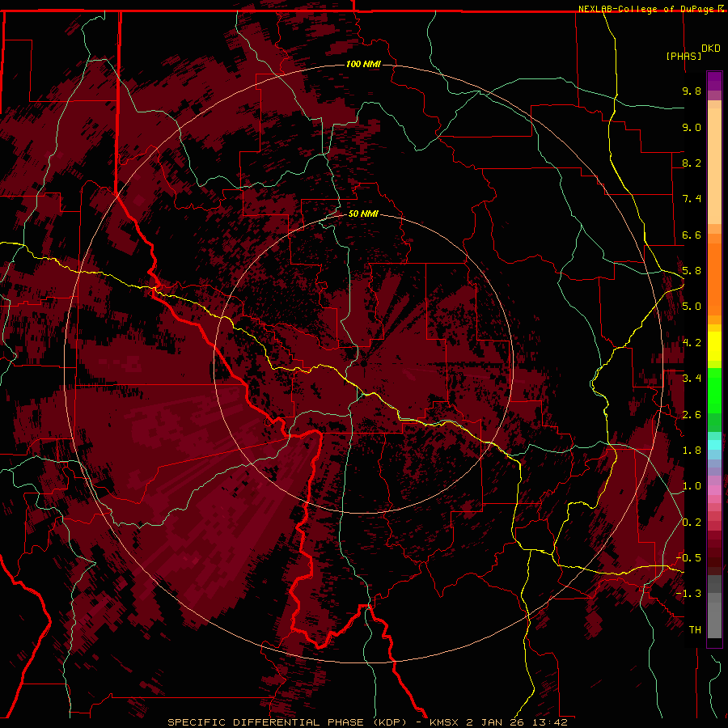Click the 6.6 value on the scale
Image resolution: width=728 pixels, height=728 pixels.
pyautogui.click(x=692, y=235)
